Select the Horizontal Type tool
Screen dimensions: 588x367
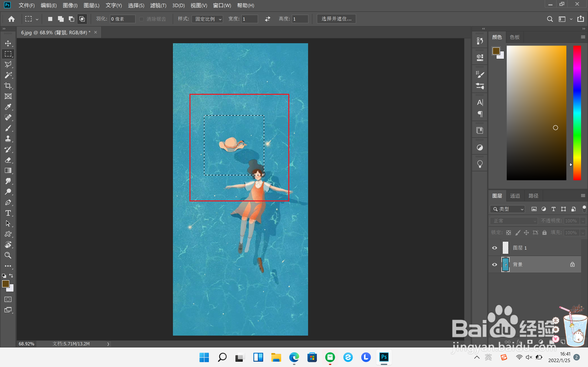8,213
